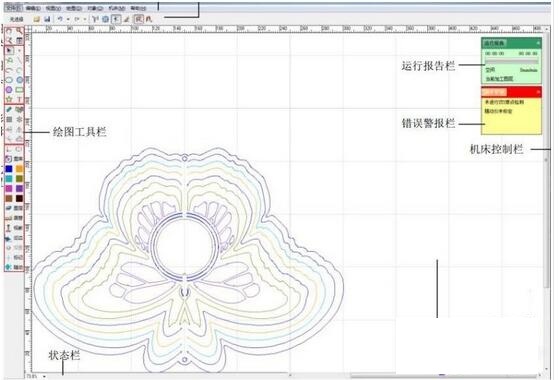Open the fourth menu bar item
The image size is (559, 380).
(x=74, y=8)
